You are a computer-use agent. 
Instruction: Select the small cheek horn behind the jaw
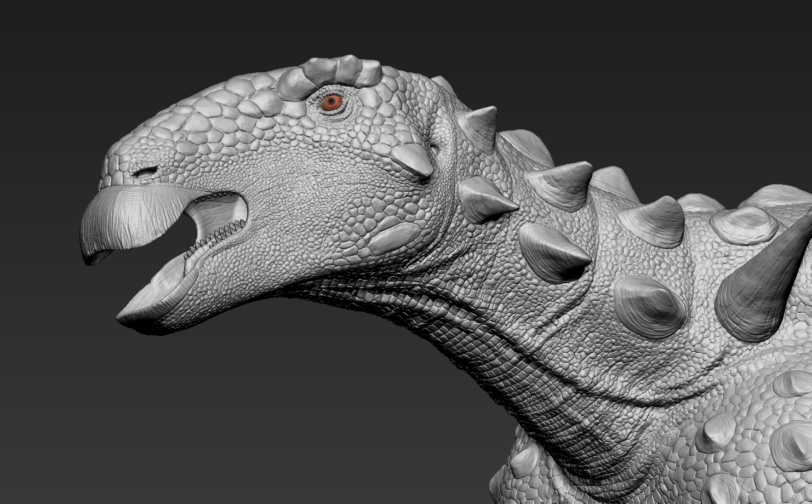(415, 159)
